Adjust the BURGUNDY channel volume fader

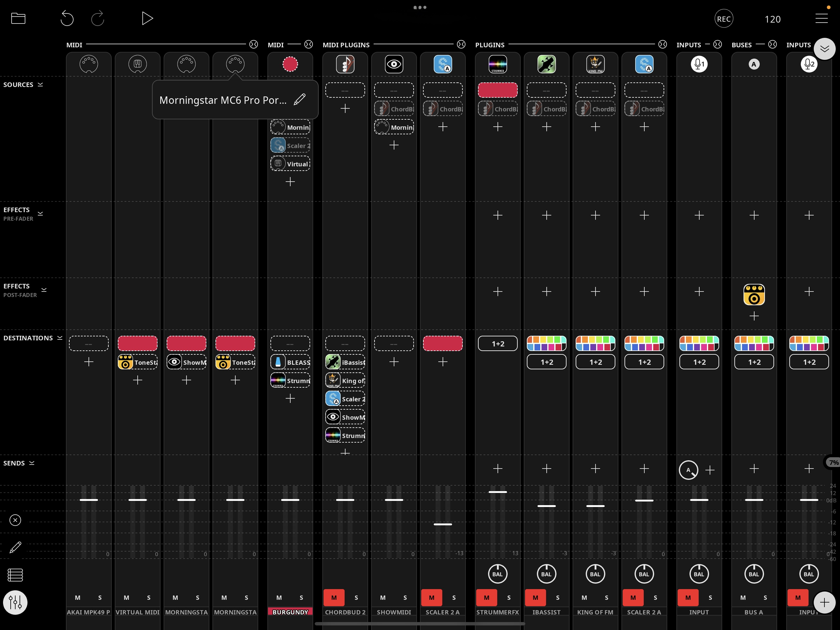point(290,500)
